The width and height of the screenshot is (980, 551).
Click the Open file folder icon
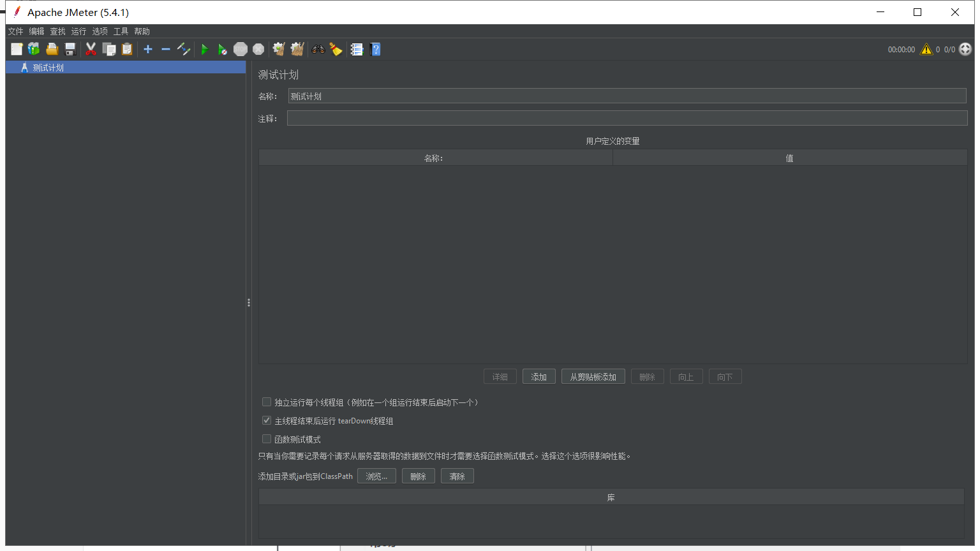coord(52,49)
